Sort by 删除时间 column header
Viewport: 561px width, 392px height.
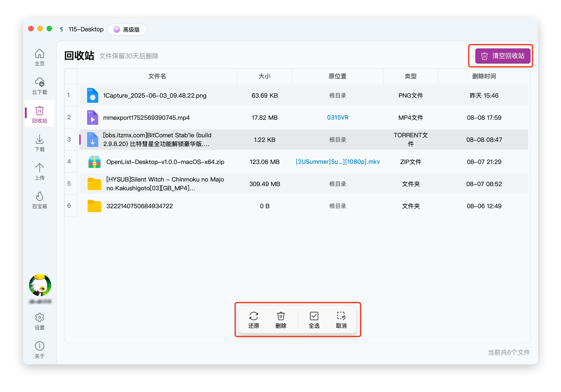(x=484, y=76)
